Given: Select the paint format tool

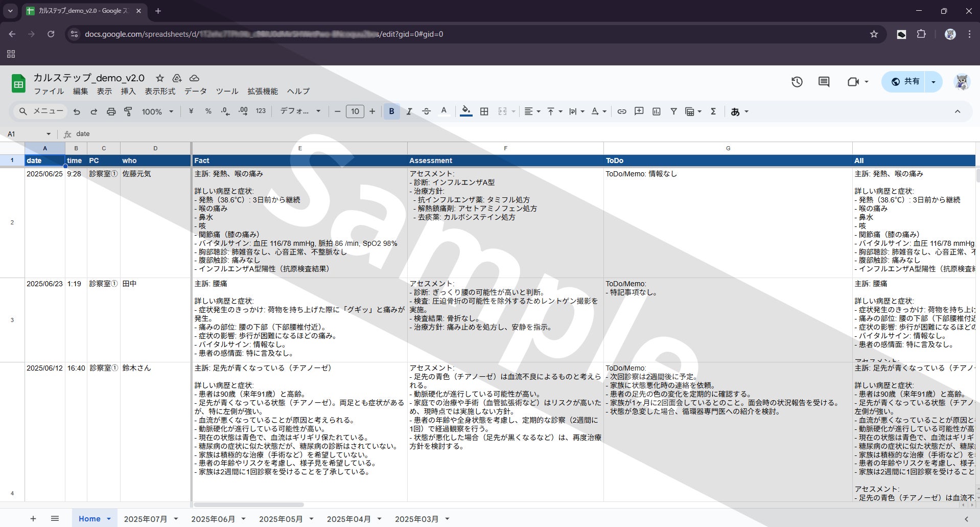Looking at the screenshot, I should click(128, 111).
